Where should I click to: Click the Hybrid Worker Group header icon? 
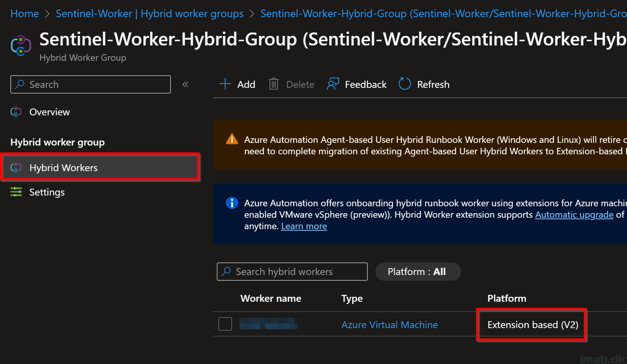(21, 45)
